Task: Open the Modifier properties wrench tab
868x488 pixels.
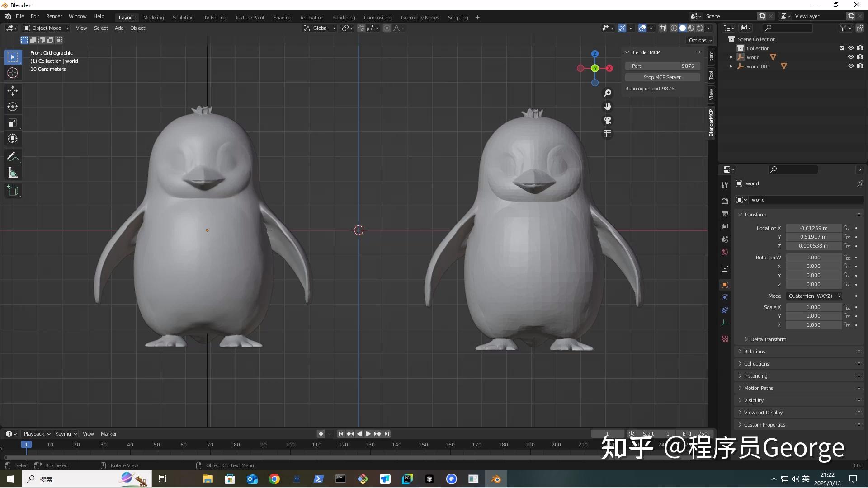Action: coord(725,185)
